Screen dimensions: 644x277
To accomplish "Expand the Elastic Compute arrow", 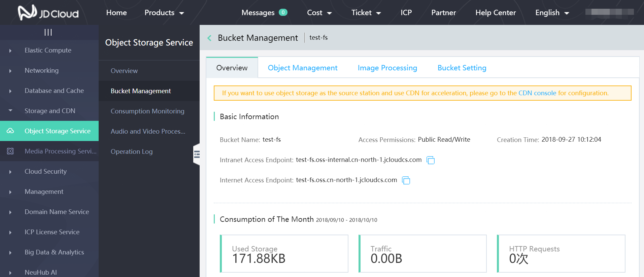I will [10, 50].
